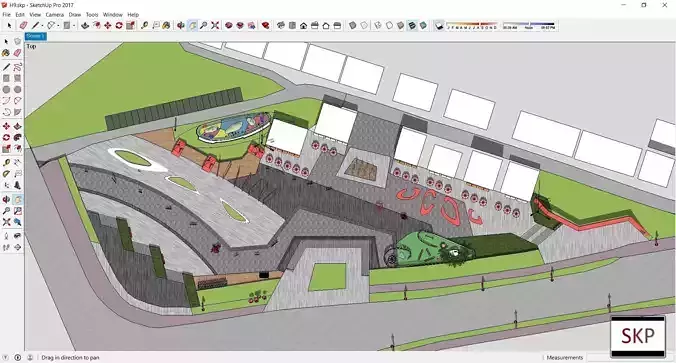The height and width of the screenshot is (363, 676).
Task: Enable Monochrome face style
Action: pyautogui.click(x=423, y=25)
